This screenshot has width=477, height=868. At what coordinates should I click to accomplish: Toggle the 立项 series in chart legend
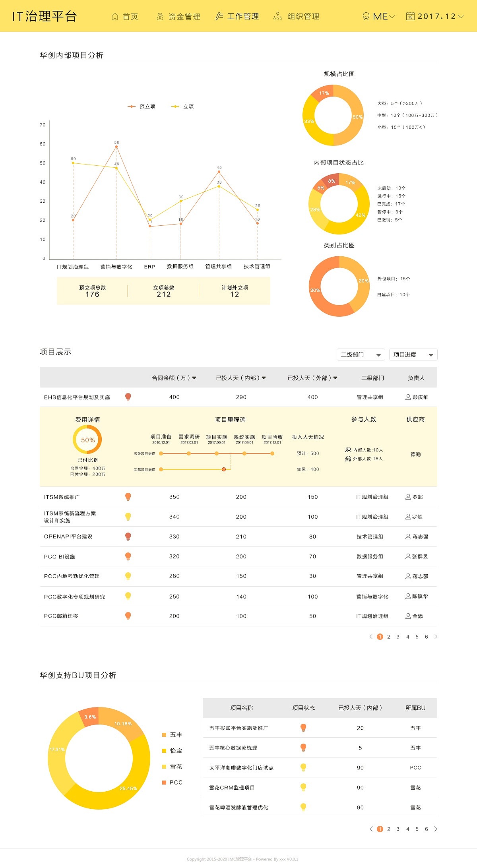(x=182, y=107)
